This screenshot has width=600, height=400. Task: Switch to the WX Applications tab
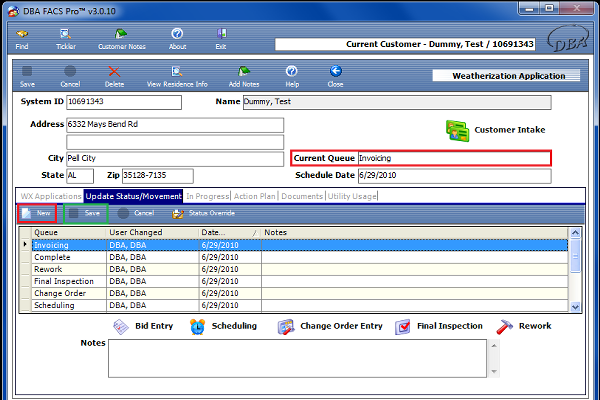pyautogui.click(x=51, y=196)
